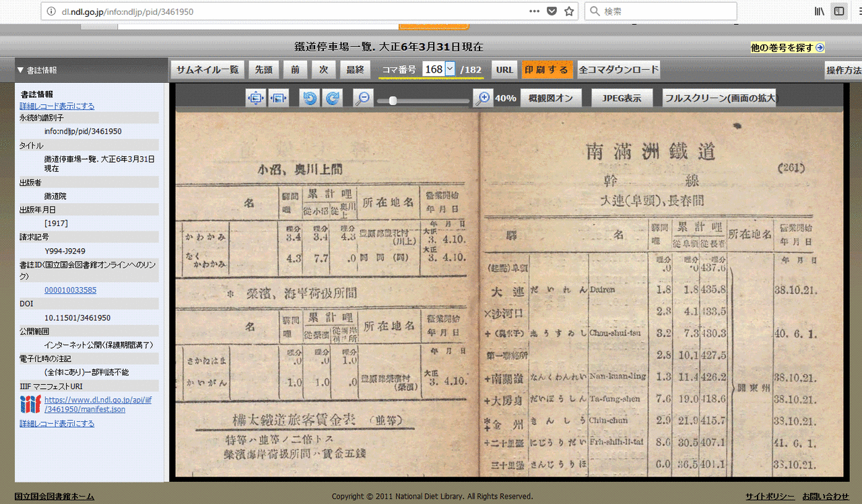Click the publisher value 鐵道院

(55, 196)
